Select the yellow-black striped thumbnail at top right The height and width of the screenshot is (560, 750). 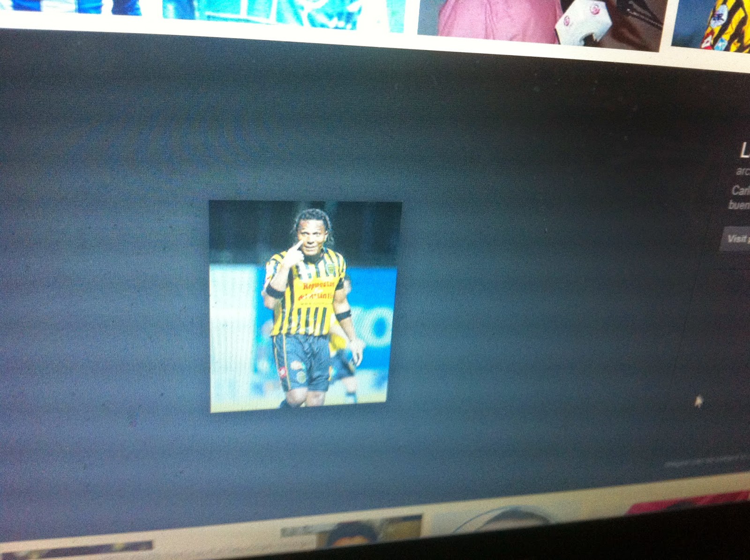[711, 25]
